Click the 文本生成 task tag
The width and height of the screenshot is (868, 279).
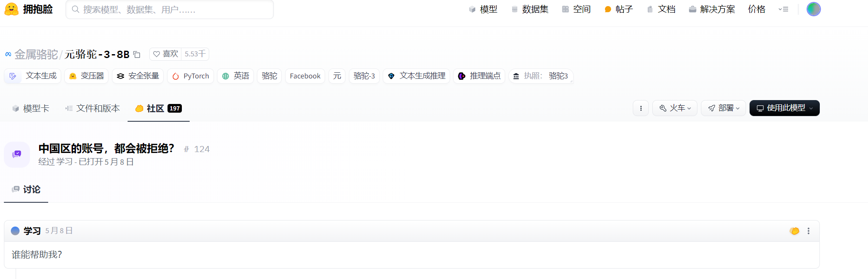click(33, 76)
